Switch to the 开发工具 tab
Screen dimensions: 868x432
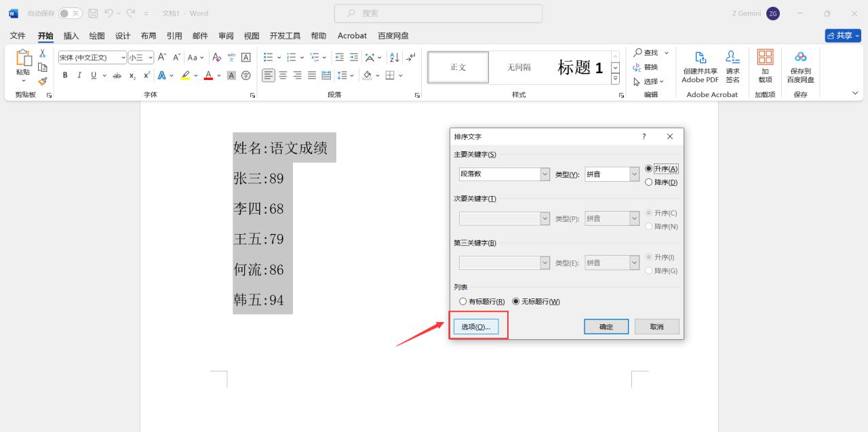(x=285, y=35)
